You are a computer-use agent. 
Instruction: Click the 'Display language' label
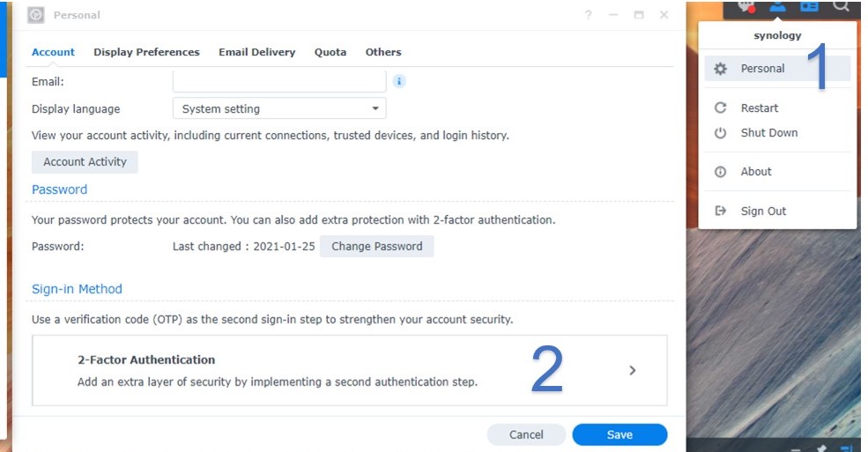pyautogui.click(x=76, y=109)
